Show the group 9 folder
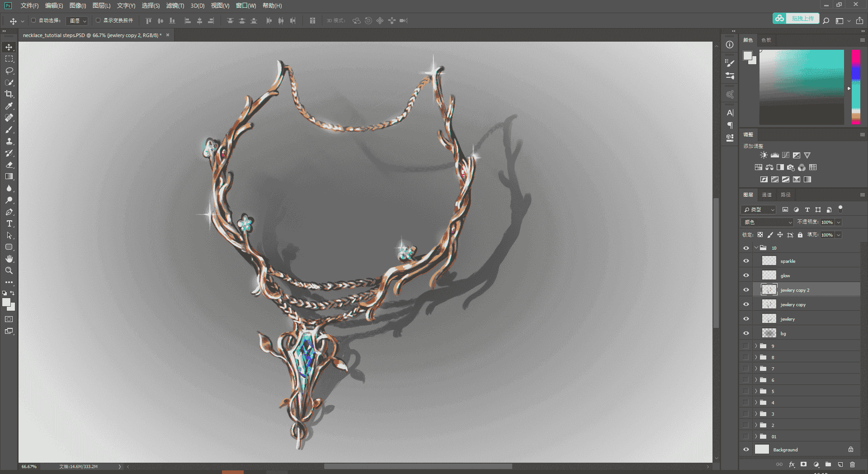 (x=746, y=346)
